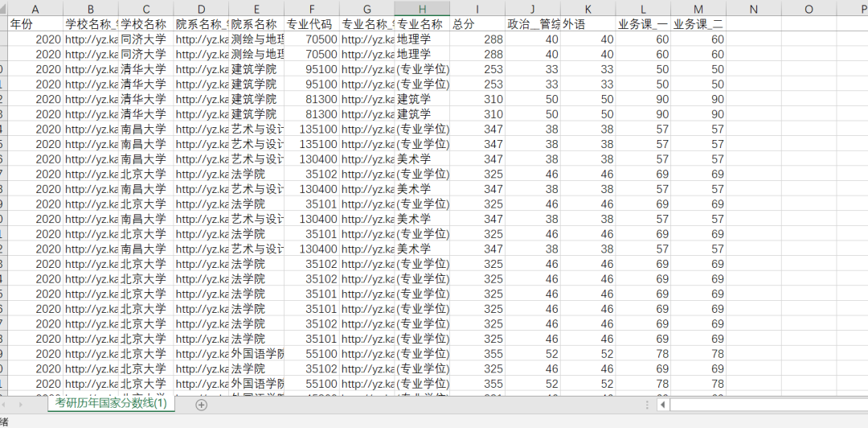Select the 年份 header cell
The height and width of the screenshot is (428, 868).
[35, 24]
